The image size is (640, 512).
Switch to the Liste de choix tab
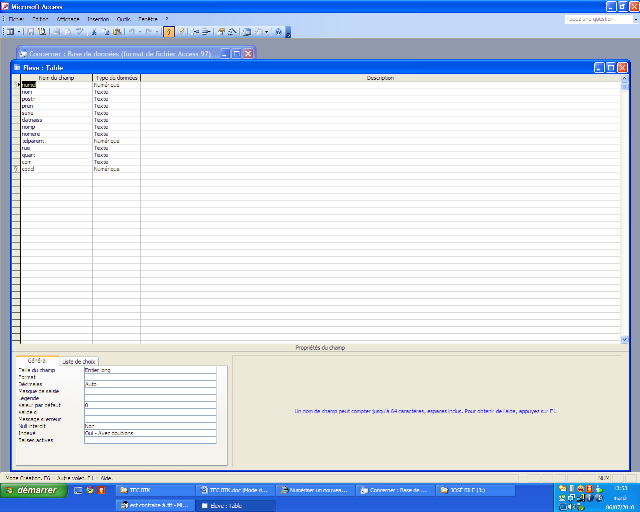pos(78,361)
